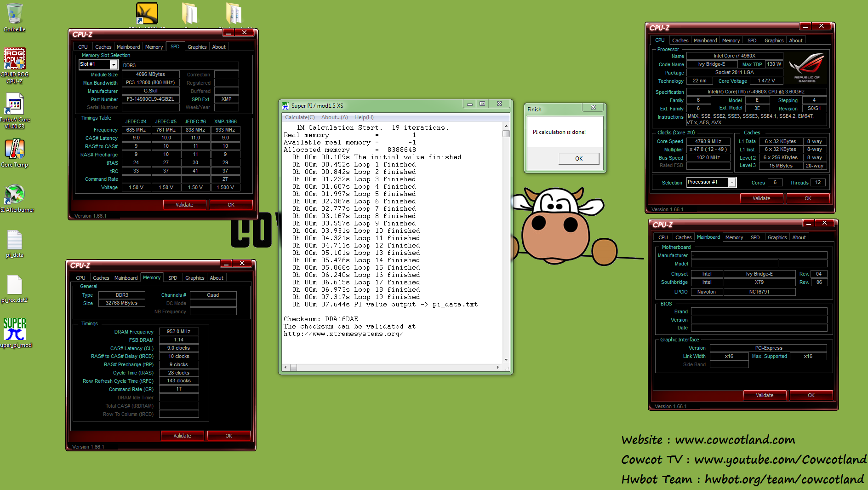Click Validate in CPU tab window

pos(761,198)
